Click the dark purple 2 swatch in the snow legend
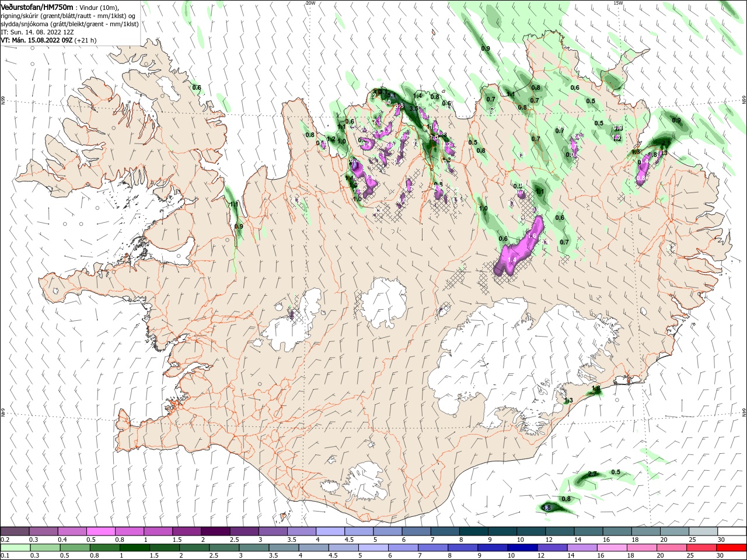 tap(215, 531)
